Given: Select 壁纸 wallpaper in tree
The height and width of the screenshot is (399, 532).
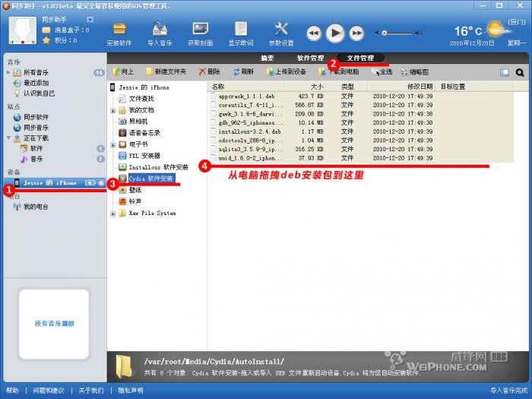Looking at the screenshot, I should pyautogui.click(x=135, y=190).
